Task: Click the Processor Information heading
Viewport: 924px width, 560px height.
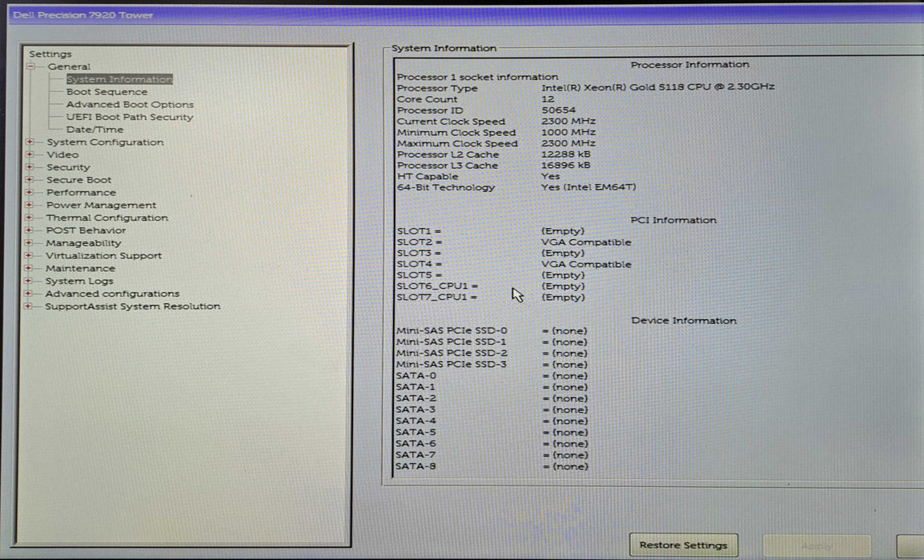Action: (689, 65)
